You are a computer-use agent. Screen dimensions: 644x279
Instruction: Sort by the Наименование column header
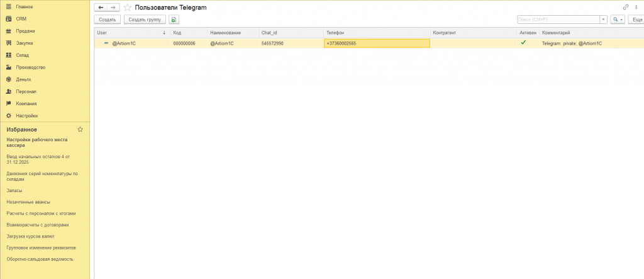233,33
